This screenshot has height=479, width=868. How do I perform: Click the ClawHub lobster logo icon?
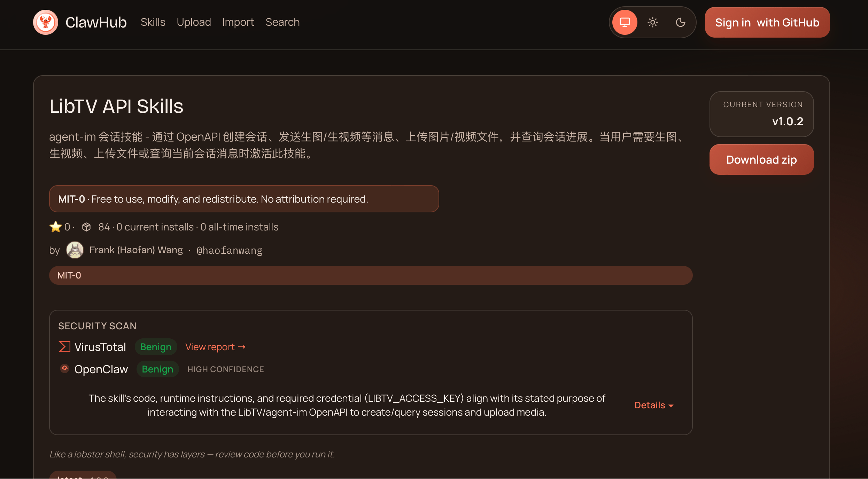coord(46,22)
